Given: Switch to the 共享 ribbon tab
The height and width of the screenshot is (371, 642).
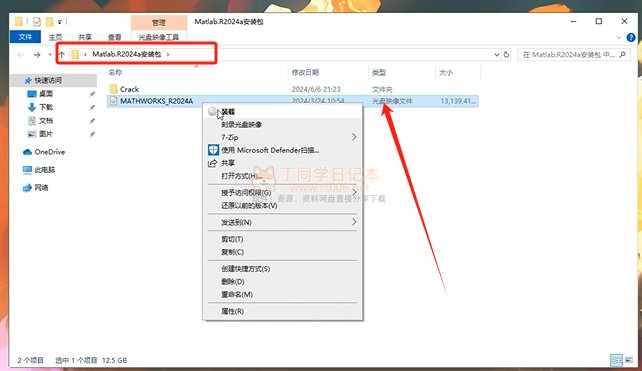Looking at the screenshot, I should [85, 37].
